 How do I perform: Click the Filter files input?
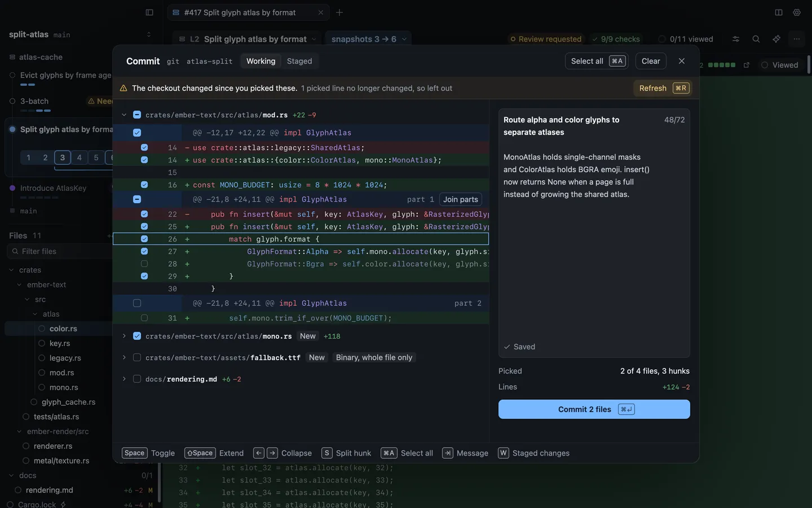point(61,251)
